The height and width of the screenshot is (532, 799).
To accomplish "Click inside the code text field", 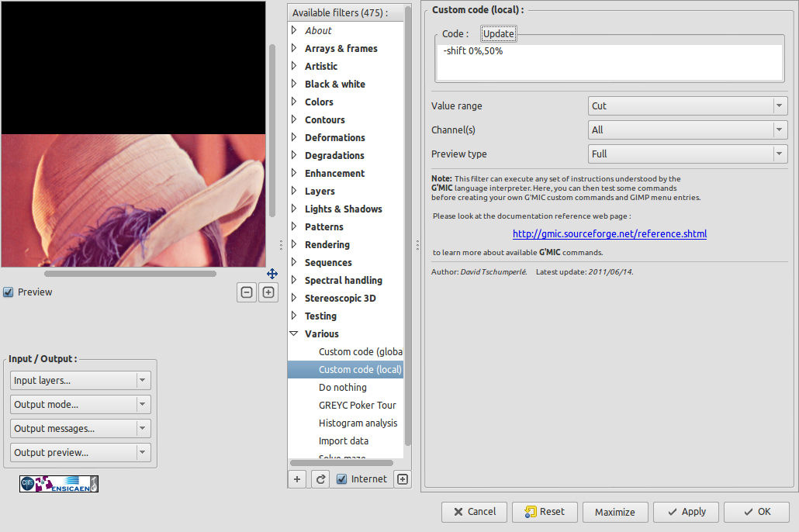I will pos(610,62).
